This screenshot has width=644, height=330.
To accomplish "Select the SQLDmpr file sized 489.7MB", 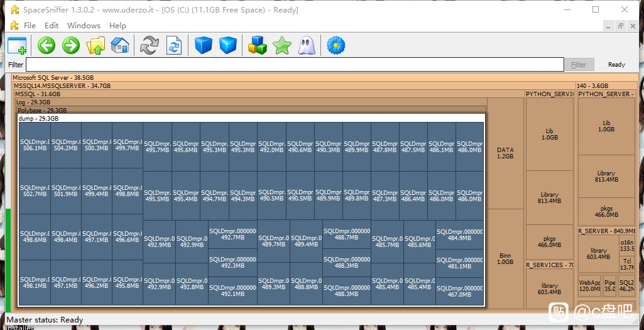I will coord(273,241).
